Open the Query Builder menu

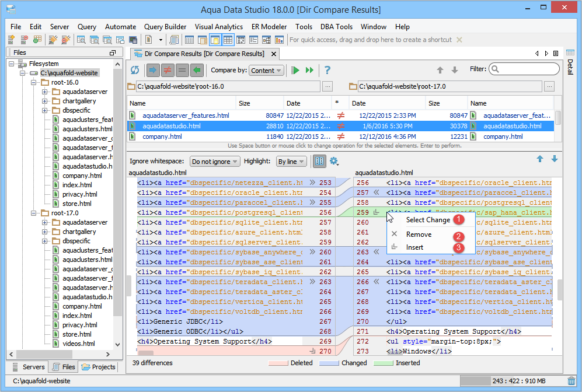pyautogui.click(x=165, y=27)
